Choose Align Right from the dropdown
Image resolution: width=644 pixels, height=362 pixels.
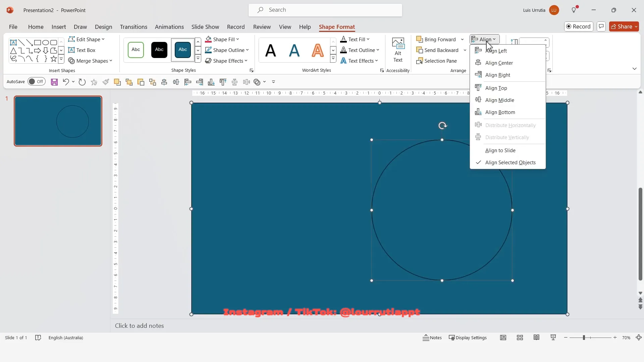(x=508, y=75)
